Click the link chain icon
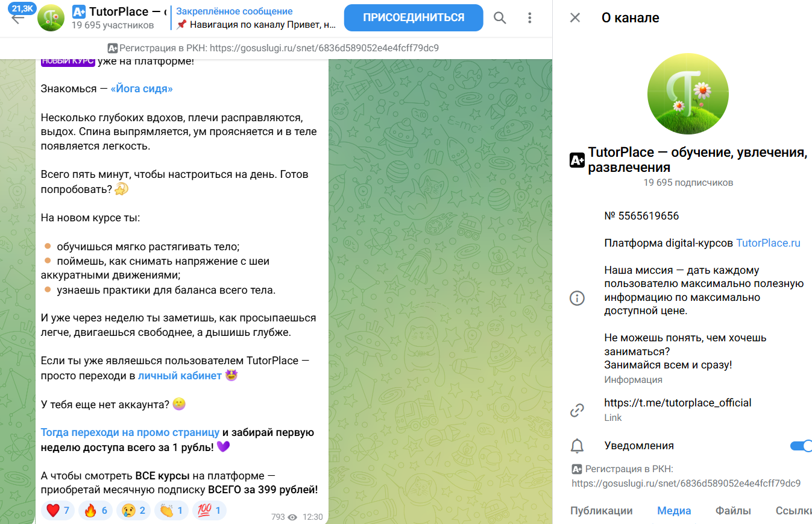812x524 pixels. tap(578, 410)
